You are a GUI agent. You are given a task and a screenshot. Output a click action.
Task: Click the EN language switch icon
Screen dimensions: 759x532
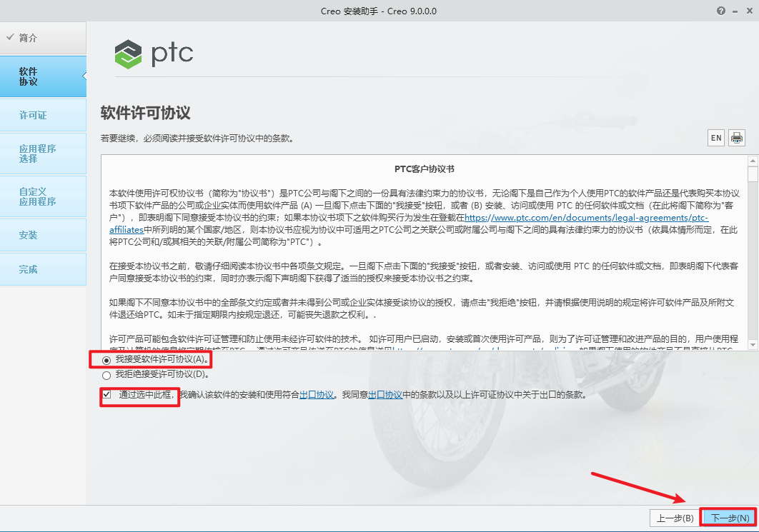point(715,137)
